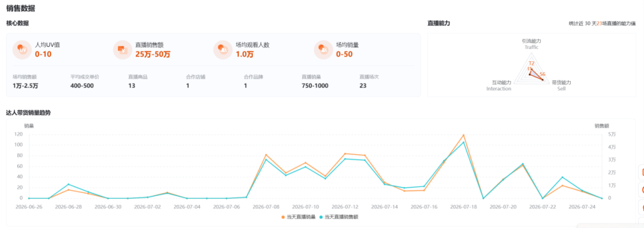Click the 合作品牌 value 1
644x228 pixels.
(x=245, y=86)
